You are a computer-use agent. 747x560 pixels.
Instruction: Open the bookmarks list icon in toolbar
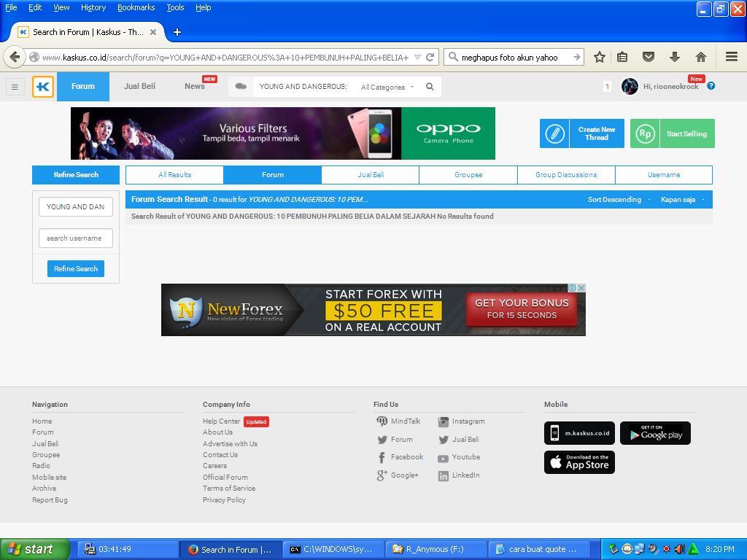point(622,57)
